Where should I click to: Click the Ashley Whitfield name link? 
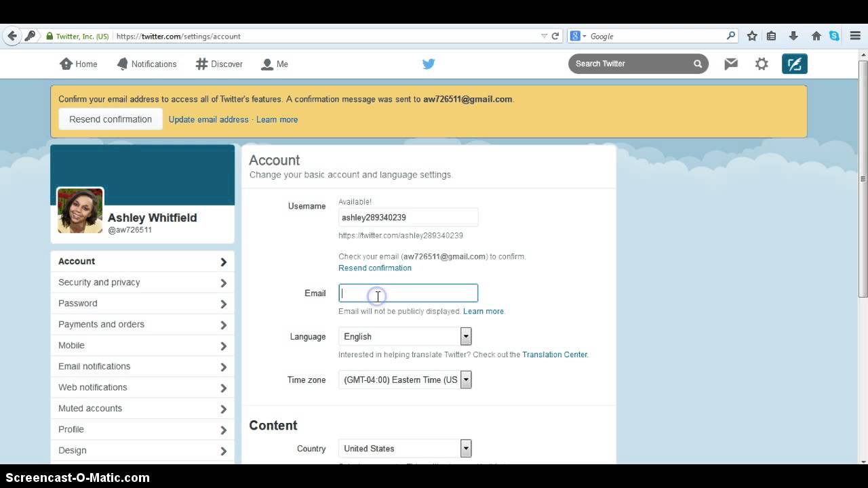(152, 218)
